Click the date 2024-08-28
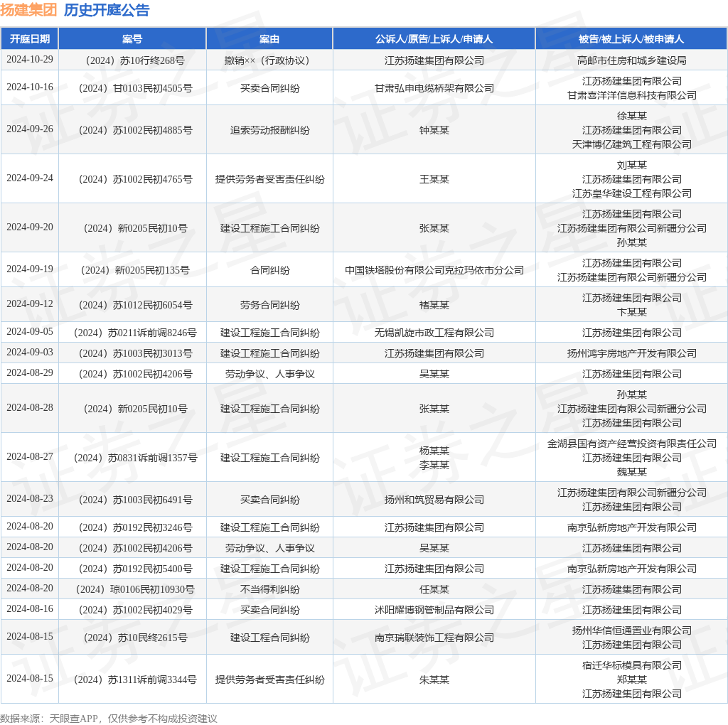Viewport: 728px width, 725px height. pos(30,407)
